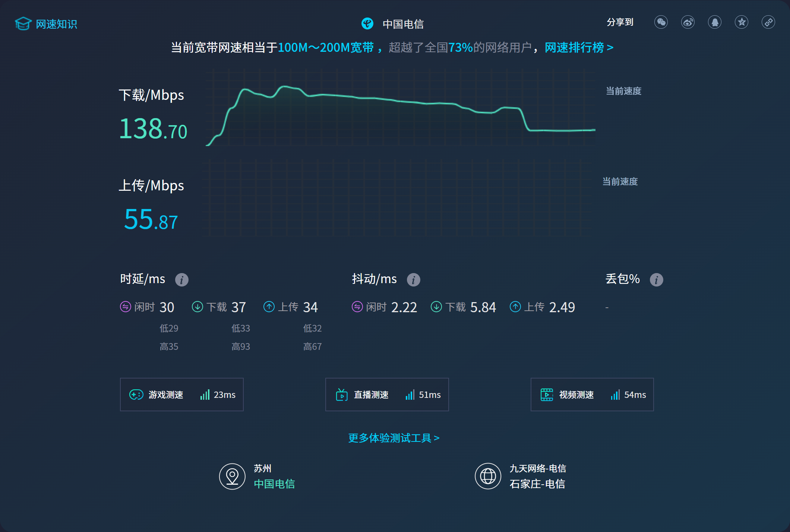Select the 石家庄-电信 server node text

pyautogui.click(x=537, y=484)
